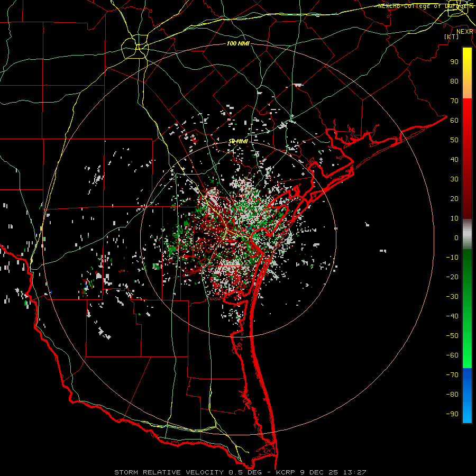
Task: Click the 60 value on velocity scale
Action: coord(454,121)
